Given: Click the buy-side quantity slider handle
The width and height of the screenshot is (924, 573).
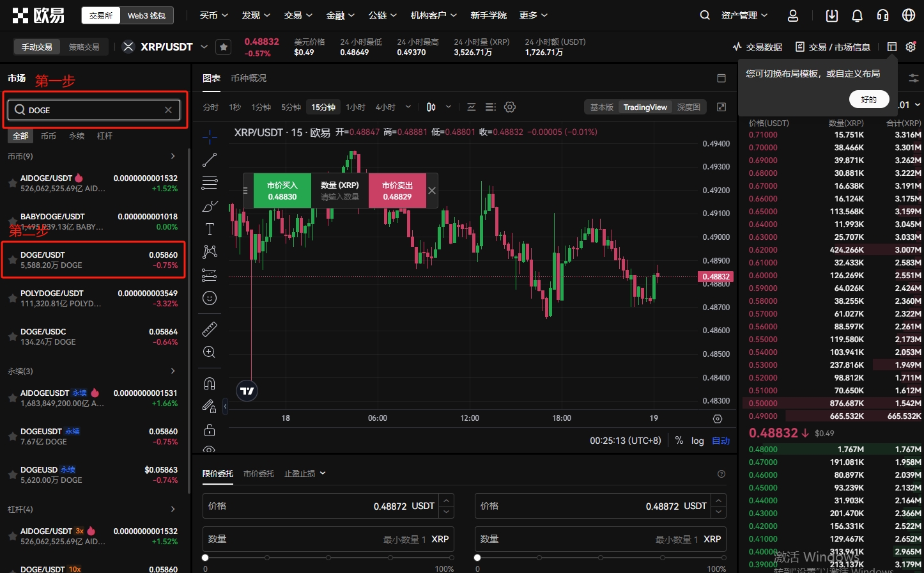Looking at the screenshot, I should click(x=205, y=558).
